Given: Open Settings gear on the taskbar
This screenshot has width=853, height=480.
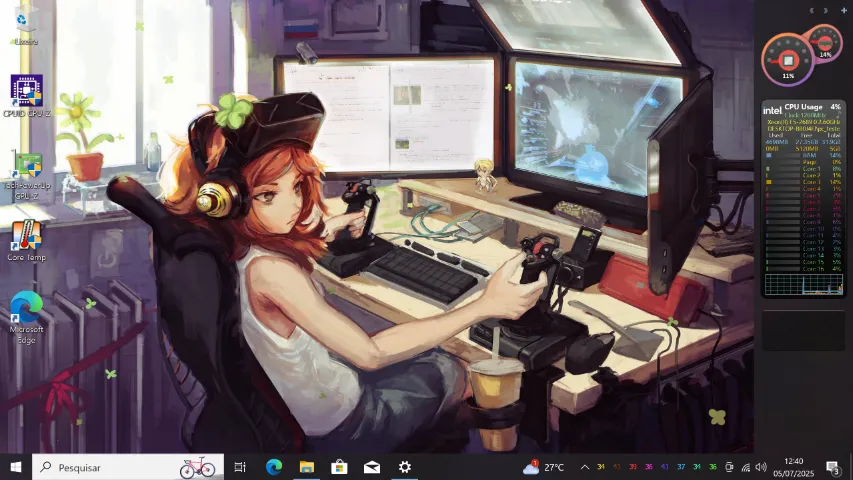Looking at the screenshot, I should click(x=405, y=467).
